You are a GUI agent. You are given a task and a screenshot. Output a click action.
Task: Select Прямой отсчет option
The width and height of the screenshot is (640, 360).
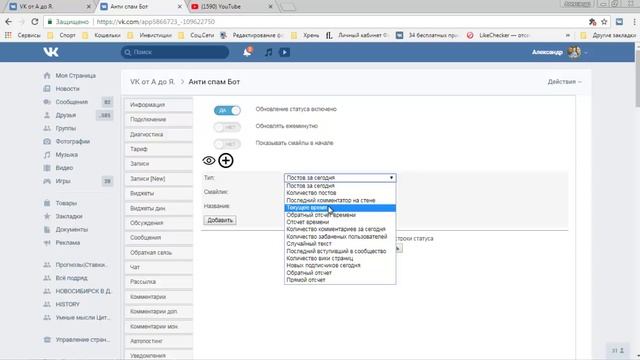[x=340, y=280]
